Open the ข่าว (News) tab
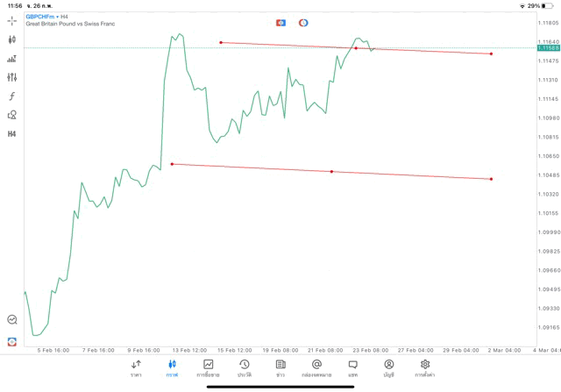 (x=280, y=368)
